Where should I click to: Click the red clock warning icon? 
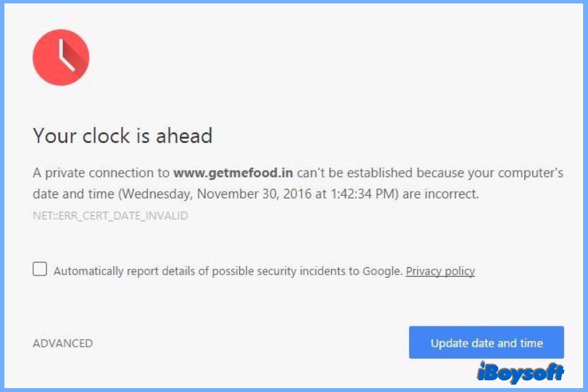[61, 58]
